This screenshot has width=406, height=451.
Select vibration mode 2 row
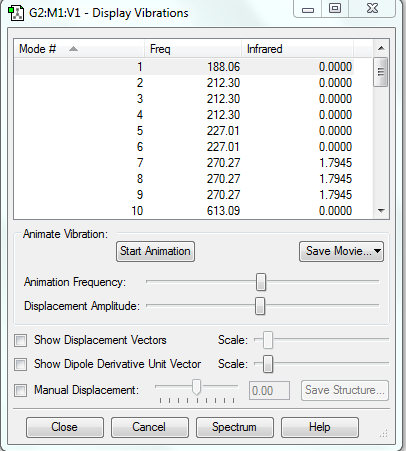click(184, 83)
